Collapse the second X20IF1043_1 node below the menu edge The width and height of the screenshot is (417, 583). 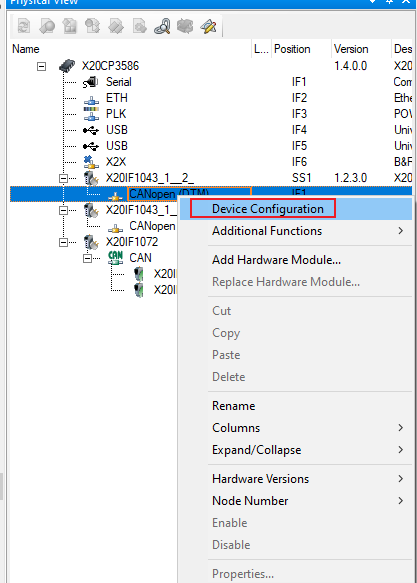point(64,210)
